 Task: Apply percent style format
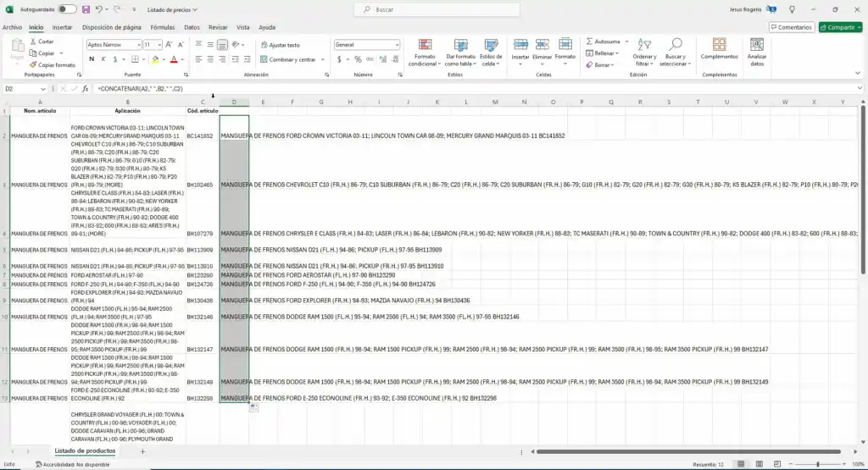(x=359, y=59)
